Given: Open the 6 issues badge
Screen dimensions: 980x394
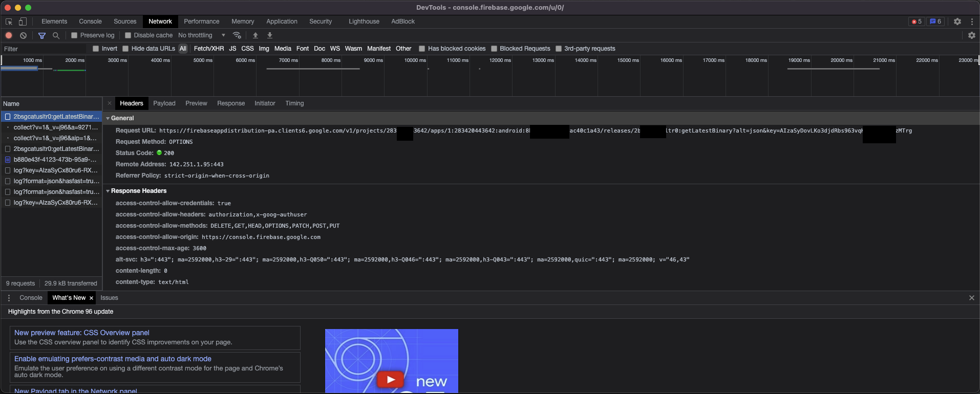Looking at the screenshot, I should (x=936, y=21).
